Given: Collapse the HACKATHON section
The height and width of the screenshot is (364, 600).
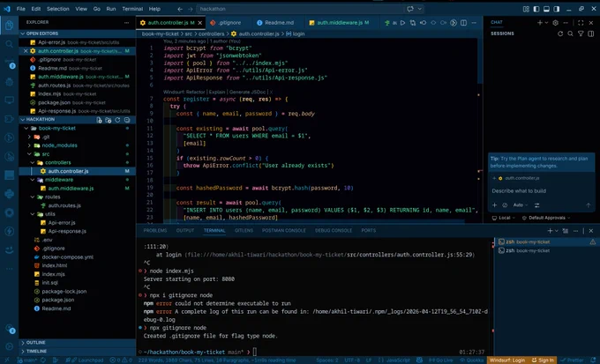Looking at the screenshot, I should point(41,120).
